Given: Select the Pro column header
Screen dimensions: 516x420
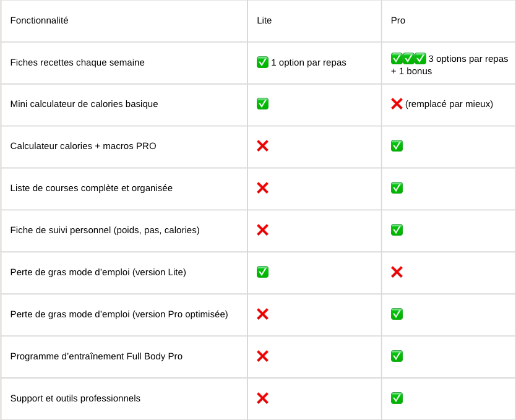Looking at the screenshot, I should [449, 21].
